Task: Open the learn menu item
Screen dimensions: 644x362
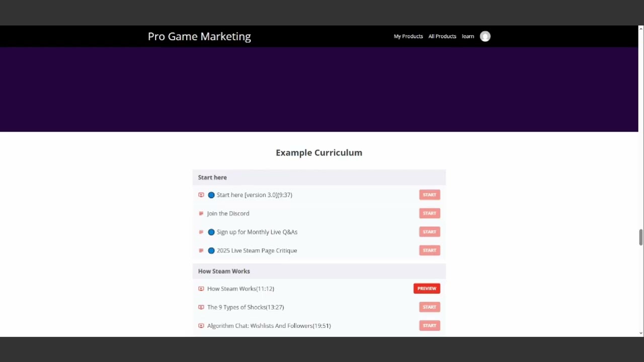Action: [468, 36]
